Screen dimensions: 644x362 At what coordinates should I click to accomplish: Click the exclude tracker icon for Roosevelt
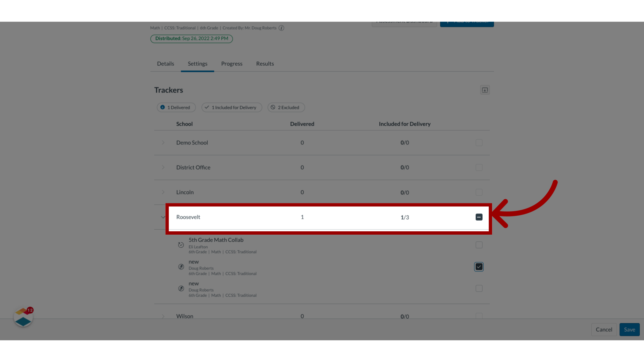pyautogui.click(x=479, y=217)
